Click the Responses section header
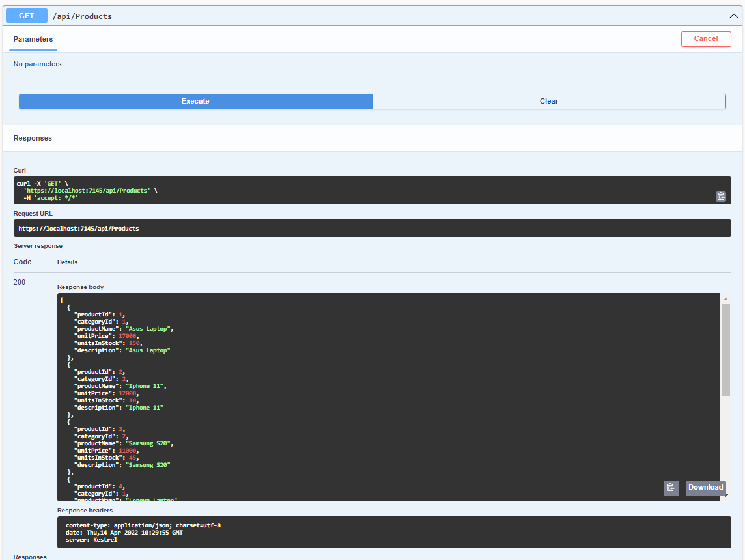Image resolution: width=745 pixels, height=560 pixels. click(x=33, y=137)
